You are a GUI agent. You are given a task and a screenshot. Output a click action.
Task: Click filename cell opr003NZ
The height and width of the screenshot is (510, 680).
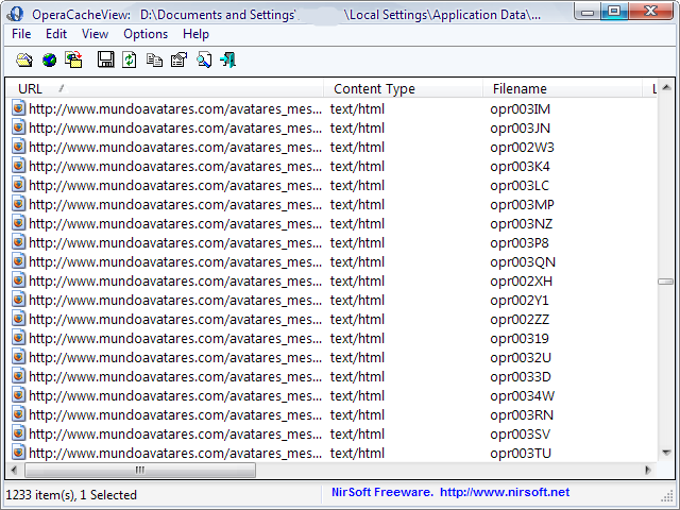[521, 223]
